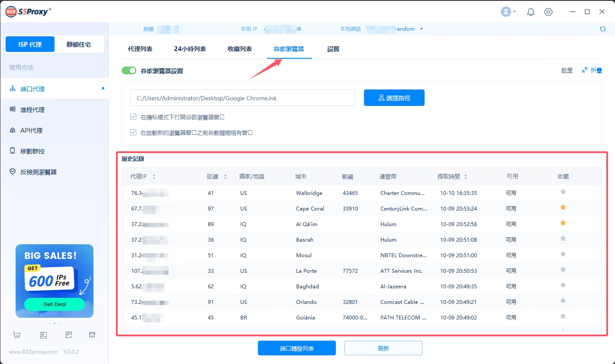
Task: Click the shopping cart icon in sidebar
Action: 17,335
